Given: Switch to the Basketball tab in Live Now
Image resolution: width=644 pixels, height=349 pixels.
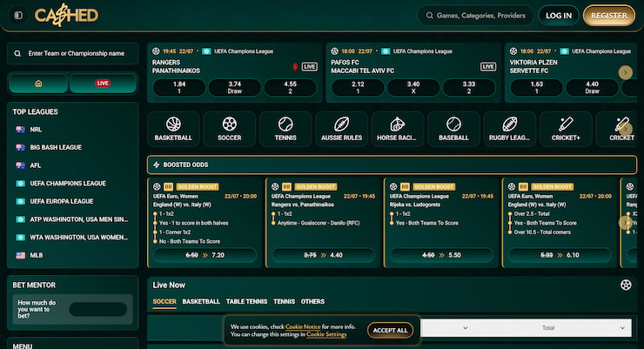Looking at the screenshot, I should click(201, 301).
